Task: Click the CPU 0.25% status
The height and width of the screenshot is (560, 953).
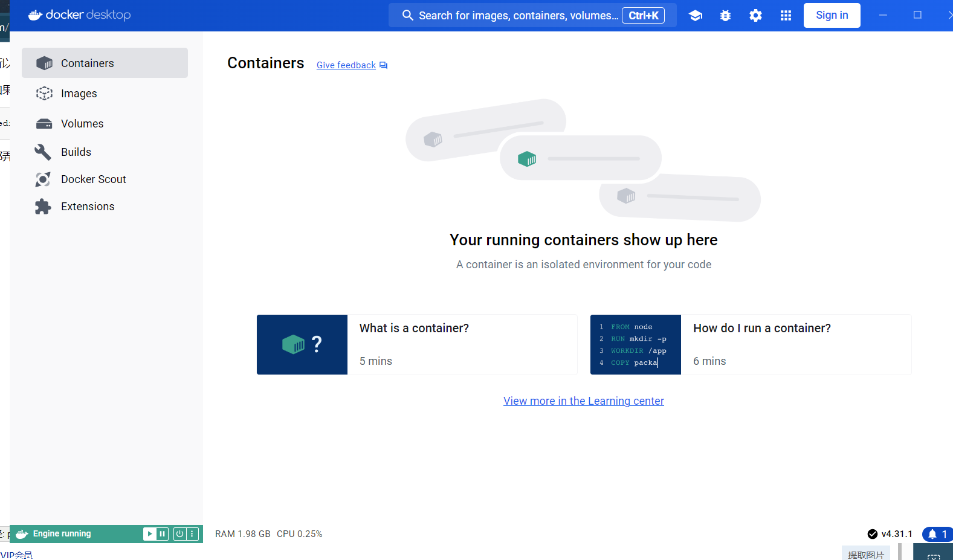Action: (300, 534)
